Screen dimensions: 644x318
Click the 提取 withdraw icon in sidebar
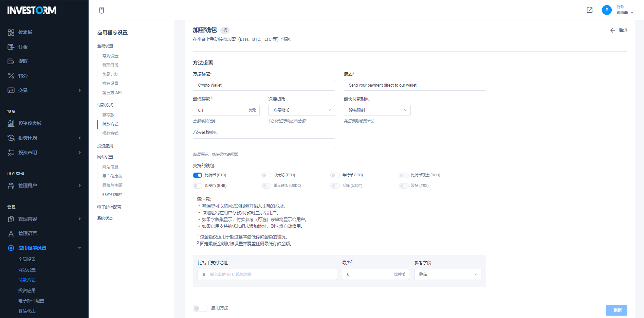[x=11, y=61]
